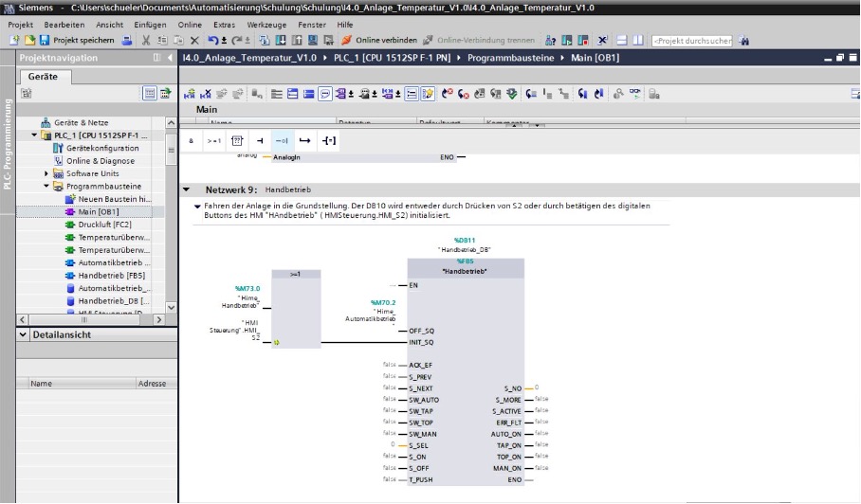861x504 pixels.
Task: Expand the Software Units tree node
Action: point(46,173)
